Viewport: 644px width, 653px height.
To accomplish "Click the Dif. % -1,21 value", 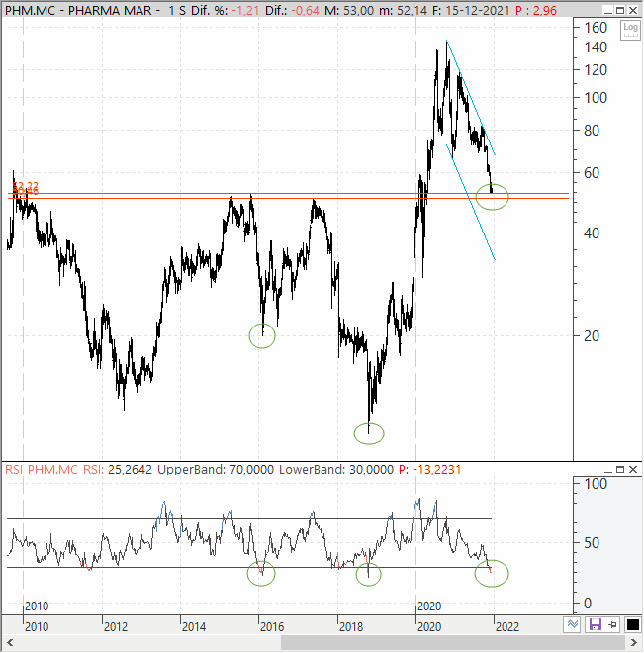I will coord(244,11).
